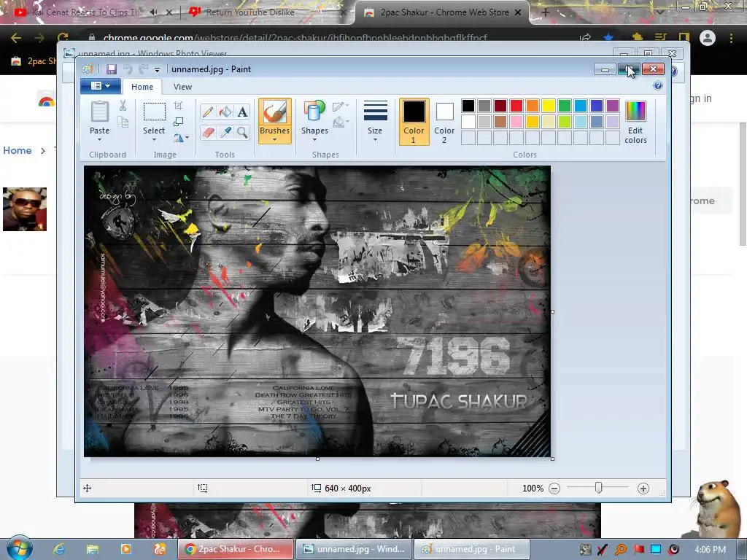This screenshot has width=747, height=560.
Task: Expand the Paste dropdown arrow
Action: pos(99,140)
